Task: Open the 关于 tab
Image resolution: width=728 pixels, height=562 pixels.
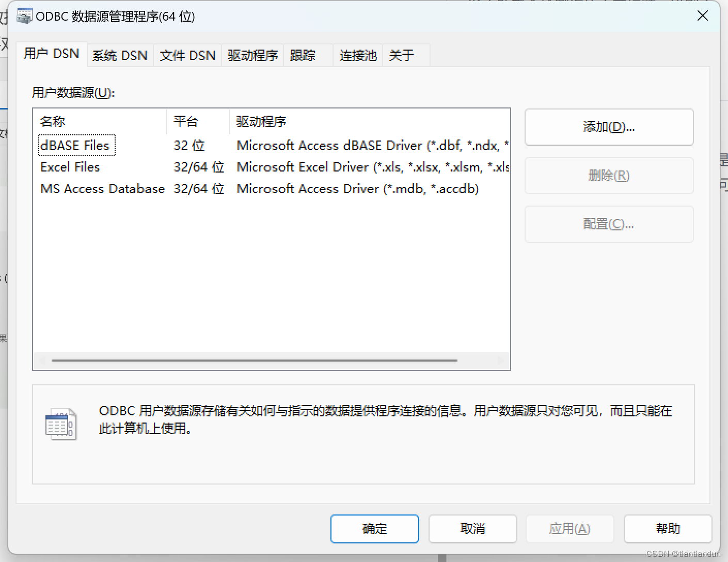Action: (402, 55)
